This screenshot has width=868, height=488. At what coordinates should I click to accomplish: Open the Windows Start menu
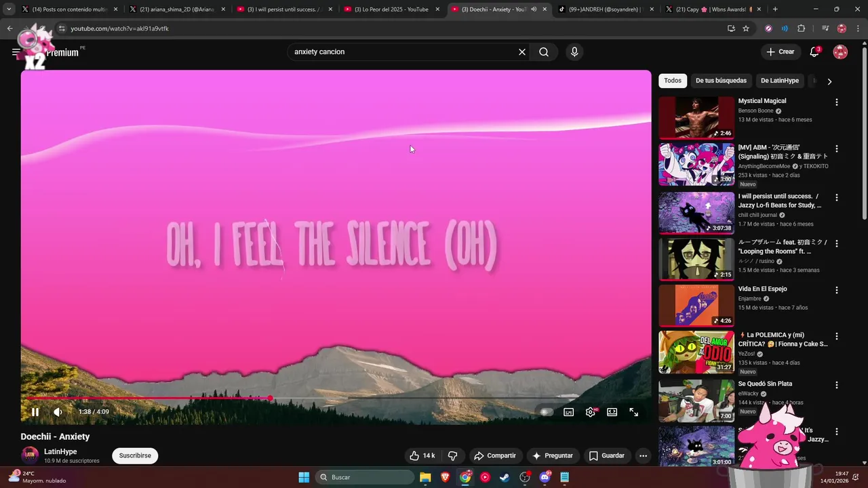(304, 477)
